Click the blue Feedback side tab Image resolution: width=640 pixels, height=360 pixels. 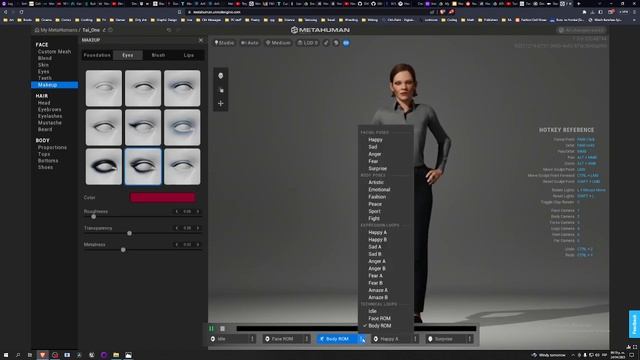coord(634,324)
